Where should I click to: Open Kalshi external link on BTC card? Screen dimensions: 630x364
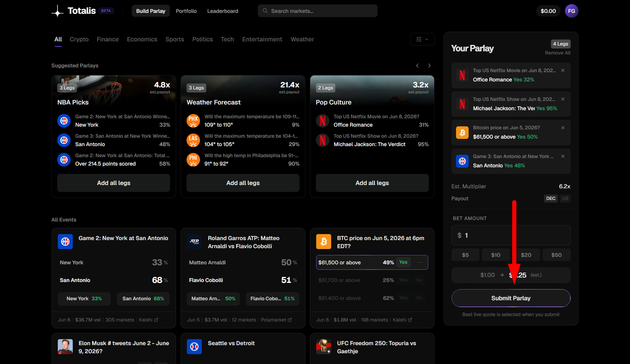point(410,320)
